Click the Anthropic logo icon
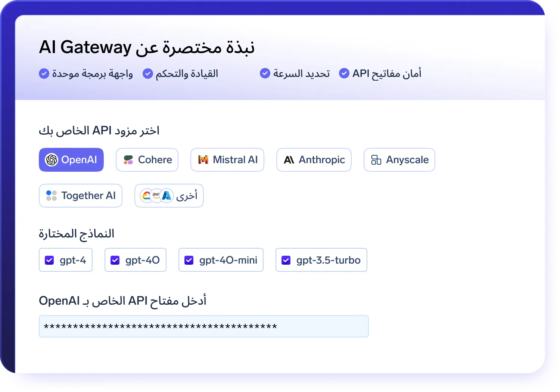 click(289, 160)
